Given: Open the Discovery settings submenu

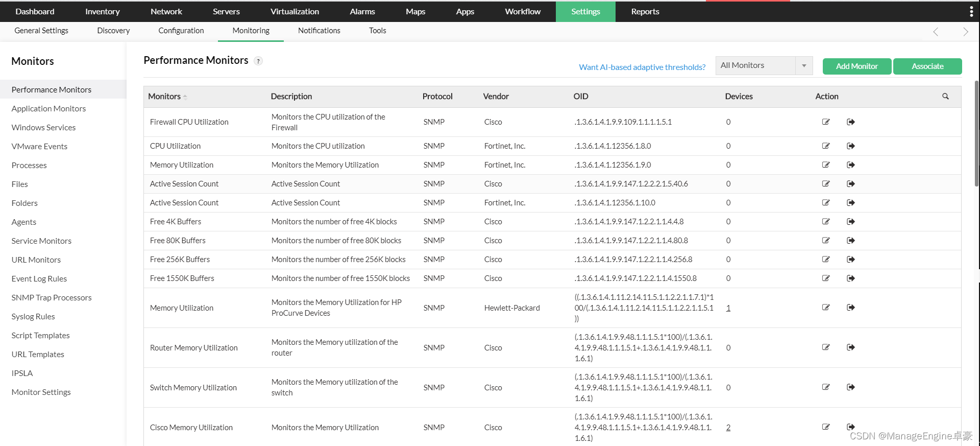Looking at the screenshot, I should tap(113, 31).
